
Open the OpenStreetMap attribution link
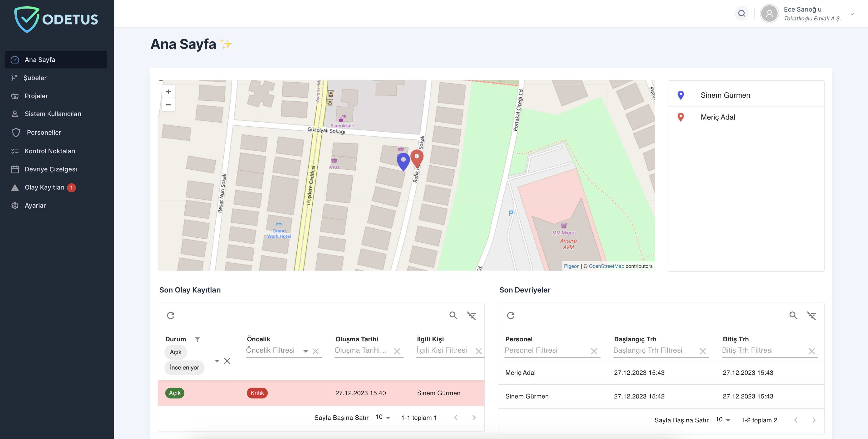[x=606, y=266]
